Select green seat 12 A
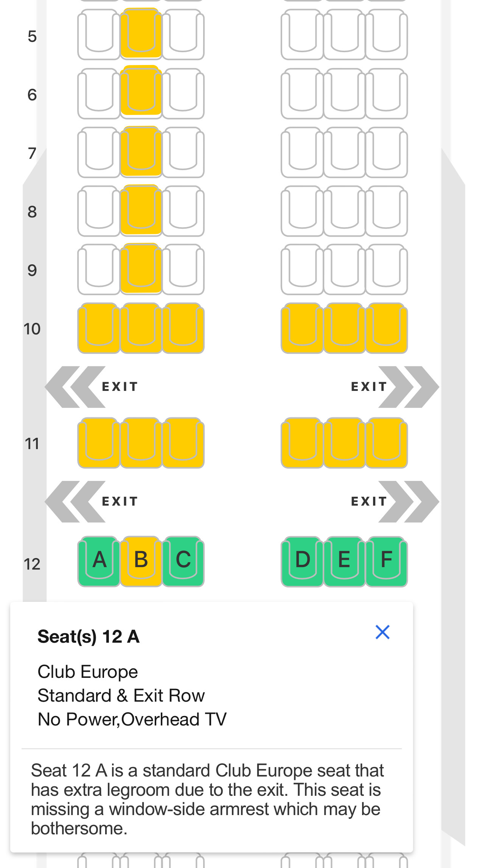488x868 pixels. [99, 561]
